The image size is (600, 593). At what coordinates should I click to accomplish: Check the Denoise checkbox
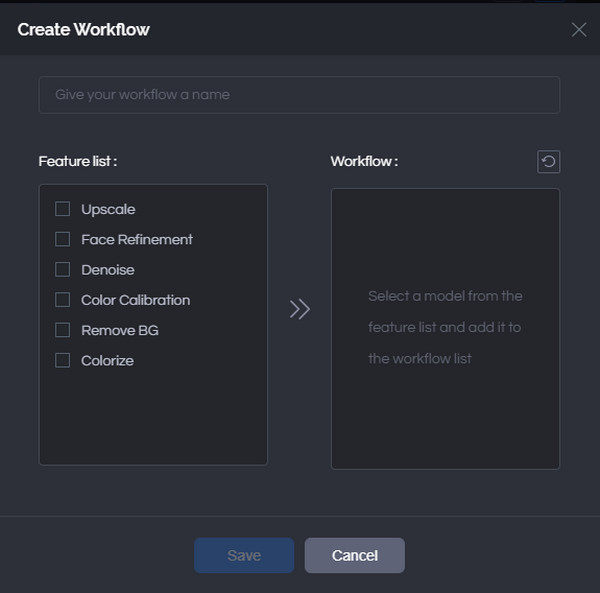tap(62, 269)
